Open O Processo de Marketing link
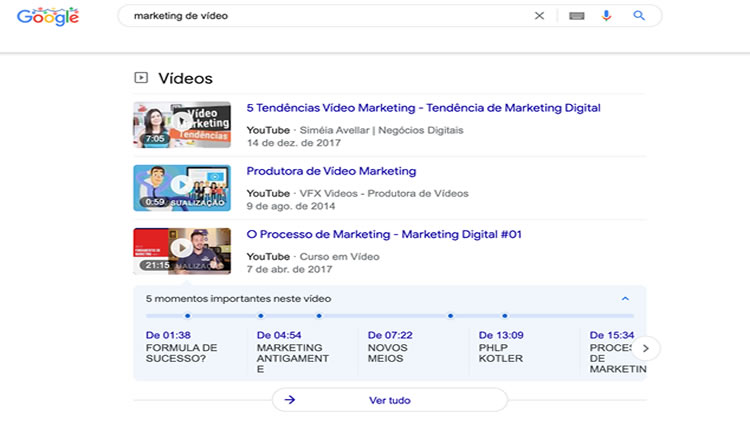This screenshot has width=750, height=422. pyautogui.click(x=384, y=234)
